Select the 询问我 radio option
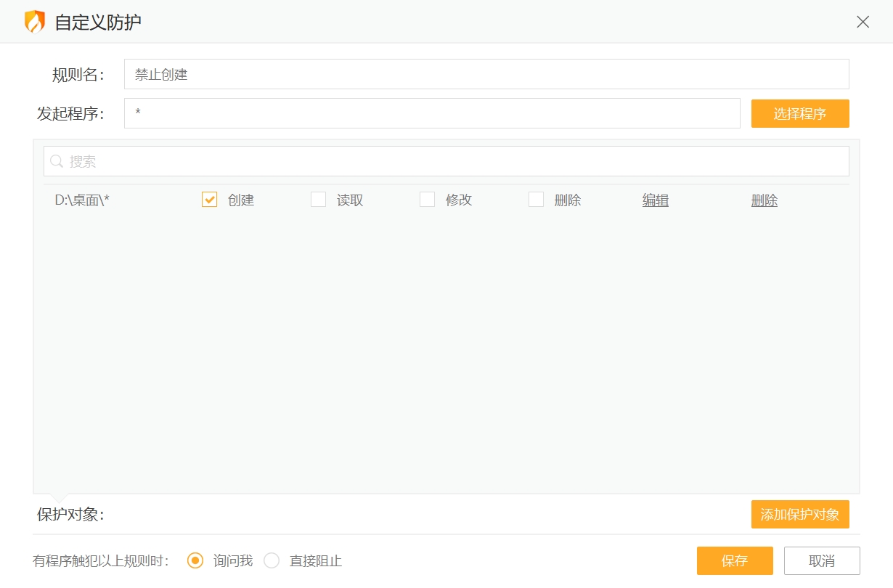Image resolution: width=893 pixels, height=588 pixels. coord(195,560)
